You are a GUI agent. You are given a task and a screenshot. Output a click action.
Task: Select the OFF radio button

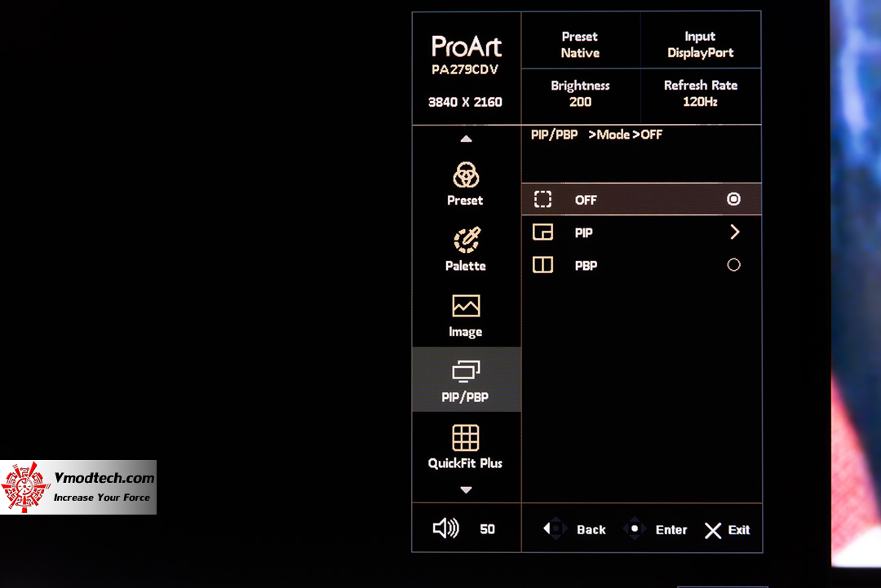pyautogui.click(x=733, y=199)
